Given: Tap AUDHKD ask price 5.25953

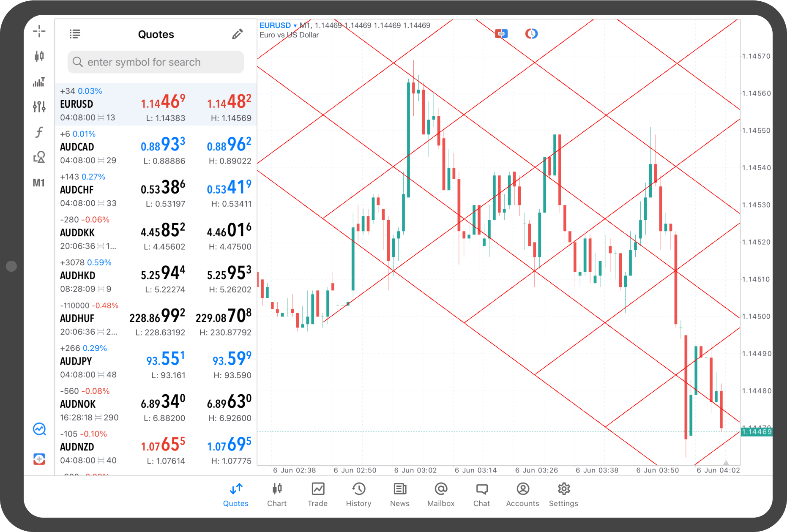Looking at the screenshot, I should click(x=229, y=273).
